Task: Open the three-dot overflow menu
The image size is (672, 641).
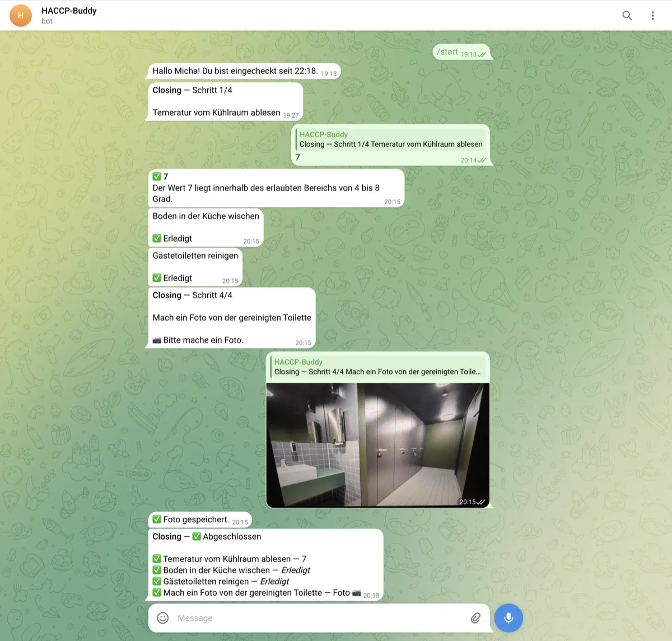Action: point(653,15)
